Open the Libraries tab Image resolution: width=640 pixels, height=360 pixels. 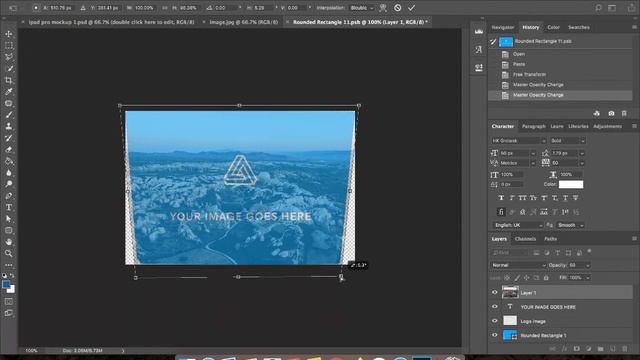point(578,127)
